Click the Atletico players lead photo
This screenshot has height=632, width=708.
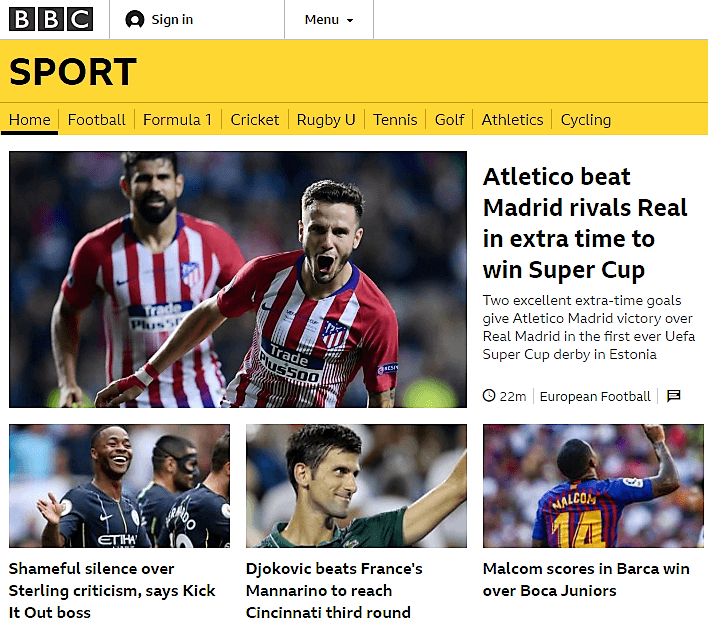point(238,279)
